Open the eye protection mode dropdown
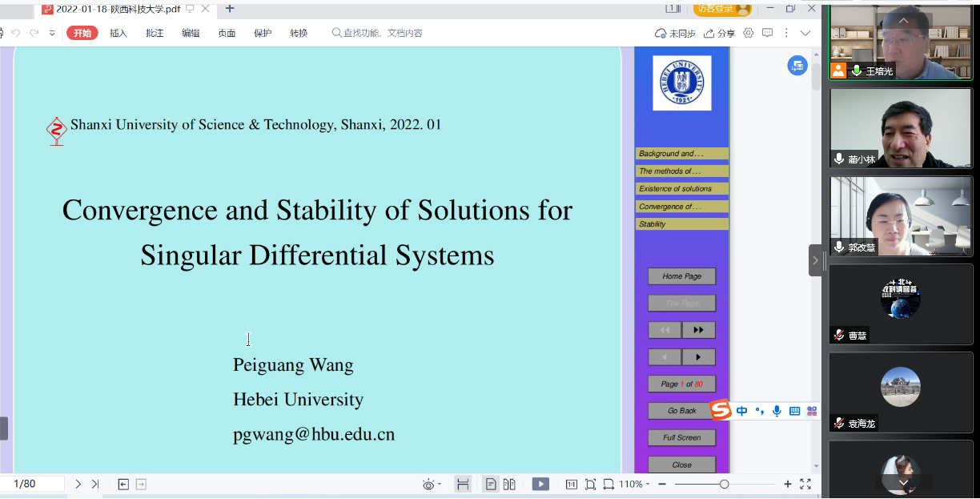This screenshot has height=499, width=980. click(432, 484)
